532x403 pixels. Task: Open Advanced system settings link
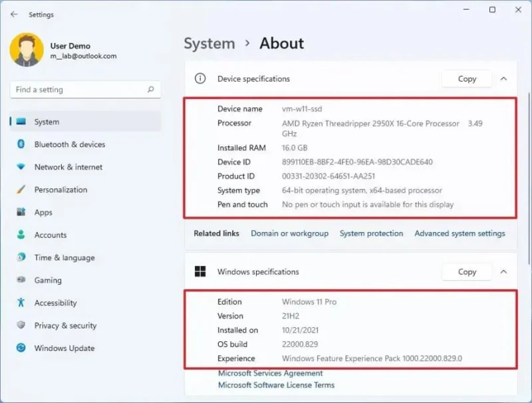(x=460, y=233)
